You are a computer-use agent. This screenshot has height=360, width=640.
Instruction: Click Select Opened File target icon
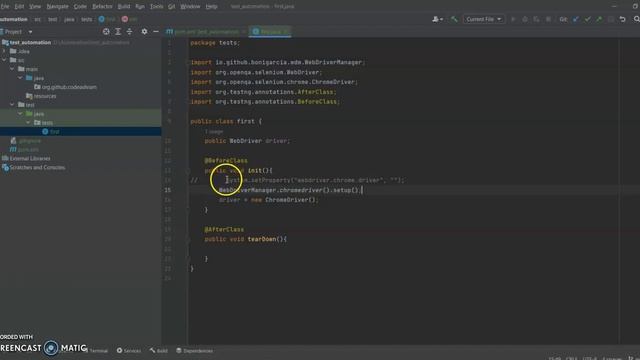click(106, 31)
